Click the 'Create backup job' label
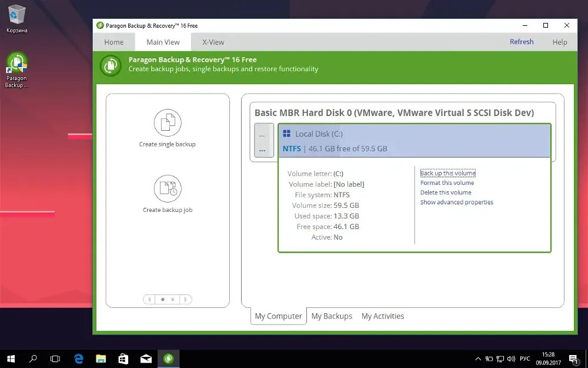 (168, 210)
